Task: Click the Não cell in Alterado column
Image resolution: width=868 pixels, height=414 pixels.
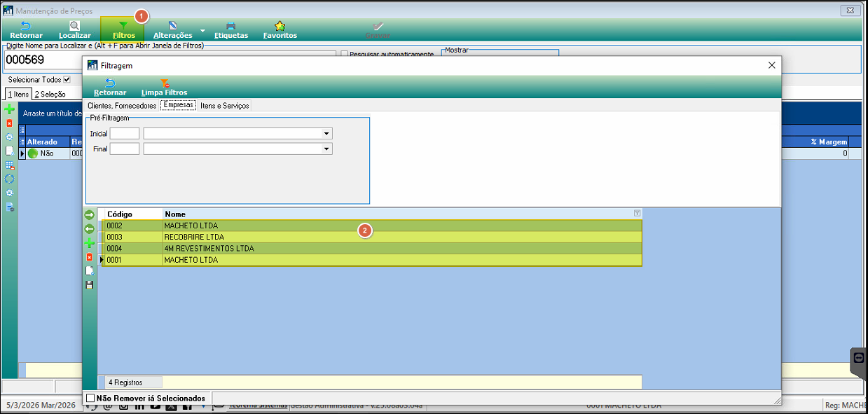Action: tap(47, 153)
